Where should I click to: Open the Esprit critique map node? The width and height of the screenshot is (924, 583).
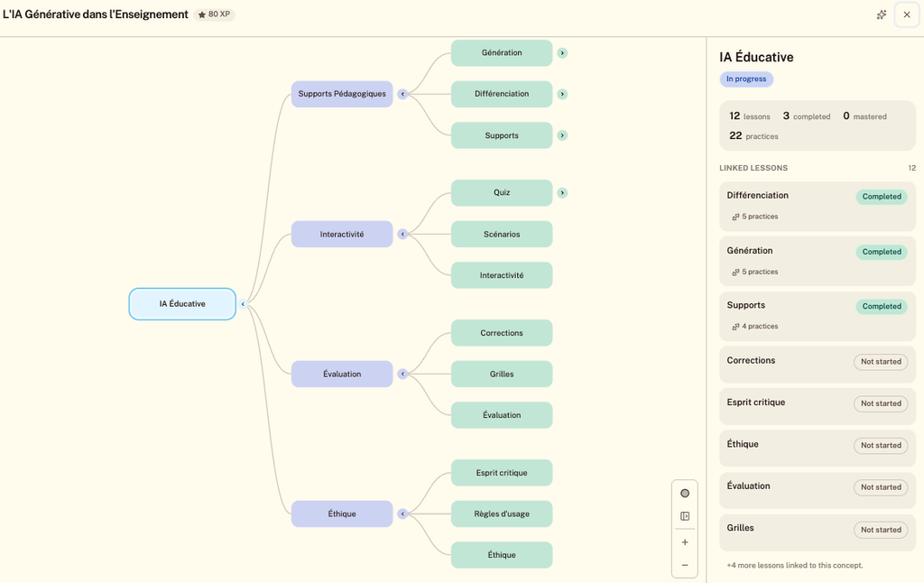pyautogui.click(x=502, y=473)
